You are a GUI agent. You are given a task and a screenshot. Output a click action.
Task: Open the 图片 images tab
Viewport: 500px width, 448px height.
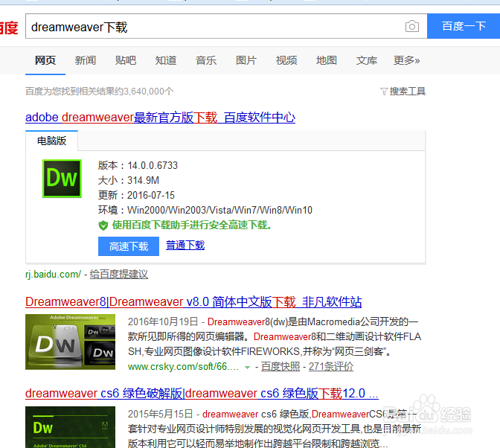(246, 60)
